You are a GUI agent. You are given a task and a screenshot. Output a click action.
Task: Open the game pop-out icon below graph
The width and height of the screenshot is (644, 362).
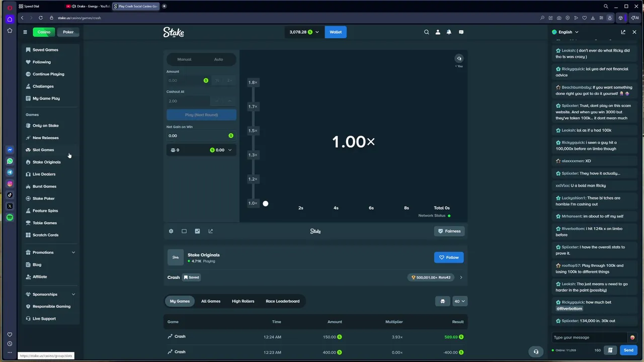(210, 231)
